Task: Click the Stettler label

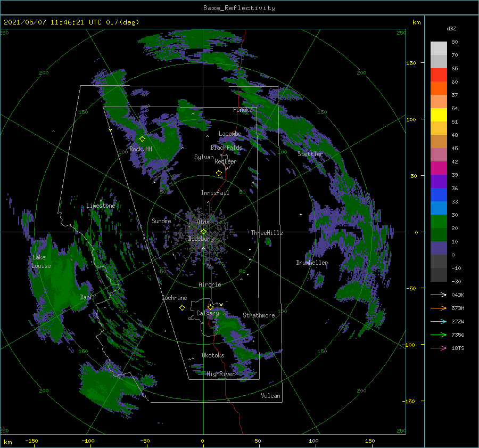Action: point(310,154)
